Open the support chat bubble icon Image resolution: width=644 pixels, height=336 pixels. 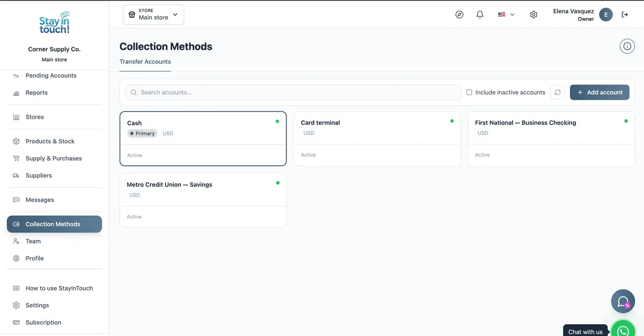pyautogui.click(x=623, y=301)
